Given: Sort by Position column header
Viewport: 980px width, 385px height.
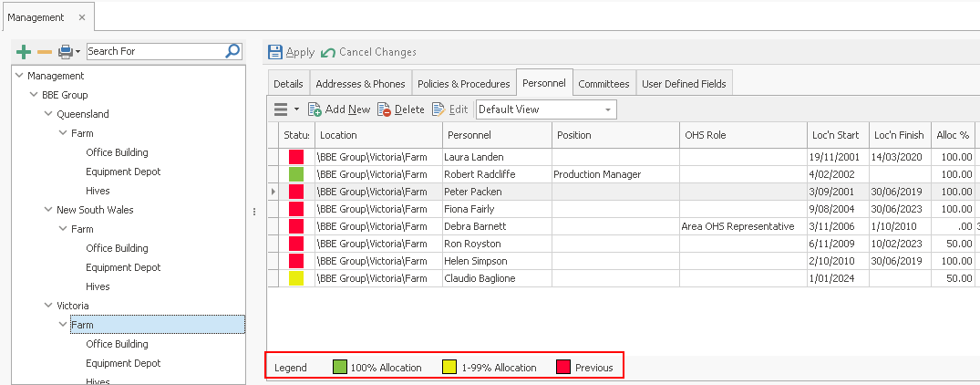Looking at the screenshot, I should [x=615, y=135].
